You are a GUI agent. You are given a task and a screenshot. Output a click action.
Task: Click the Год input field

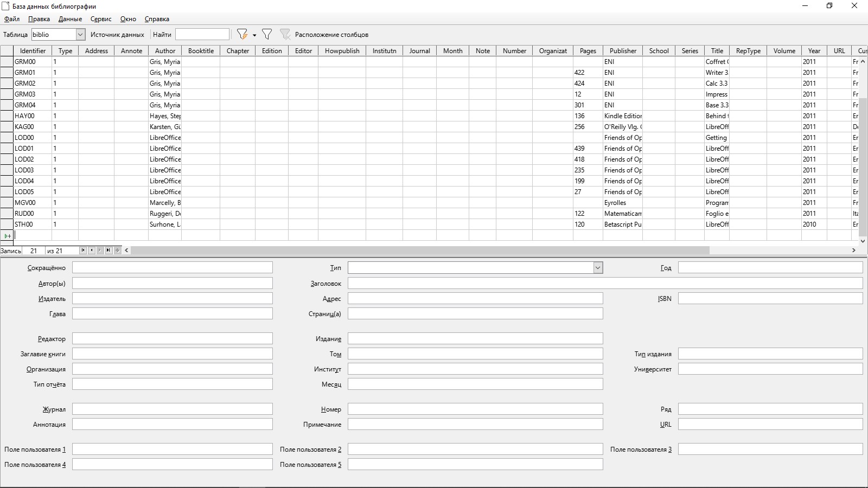click(770, 268)
